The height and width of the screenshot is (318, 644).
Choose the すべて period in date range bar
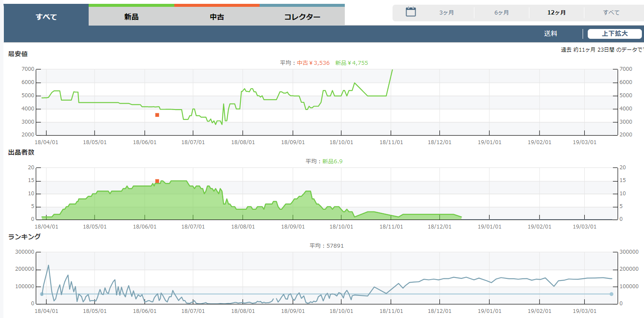point(611,13)
